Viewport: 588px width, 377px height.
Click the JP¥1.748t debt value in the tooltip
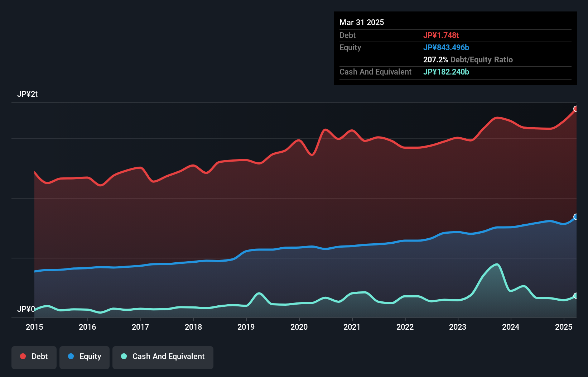click(442, 35)
